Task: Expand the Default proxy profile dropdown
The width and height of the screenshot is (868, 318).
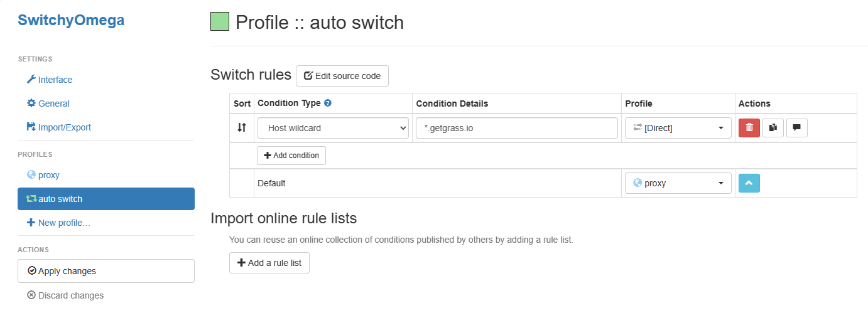Action: pyautogui.click(x=678, y=183)
